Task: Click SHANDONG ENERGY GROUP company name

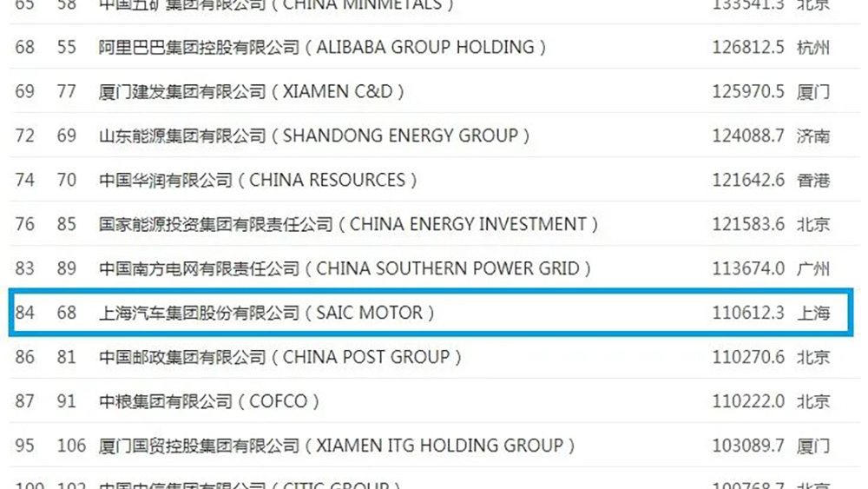Action: point(314,135)
